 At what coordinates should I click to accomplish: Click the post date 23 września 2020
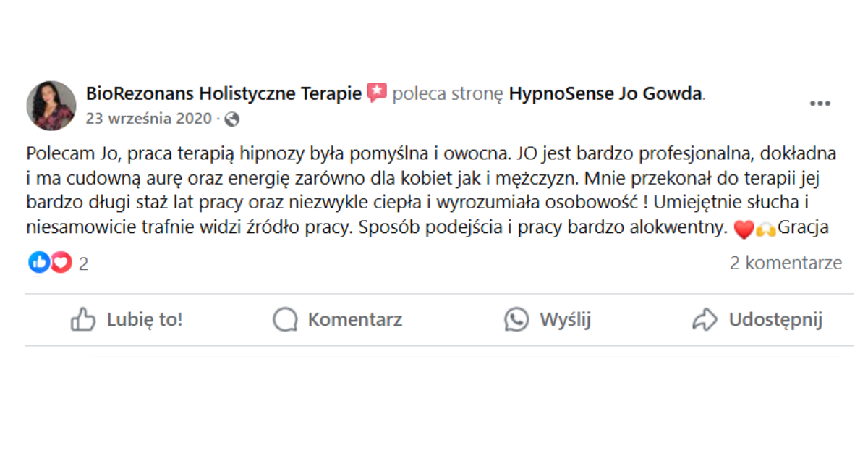click(148, 119)
